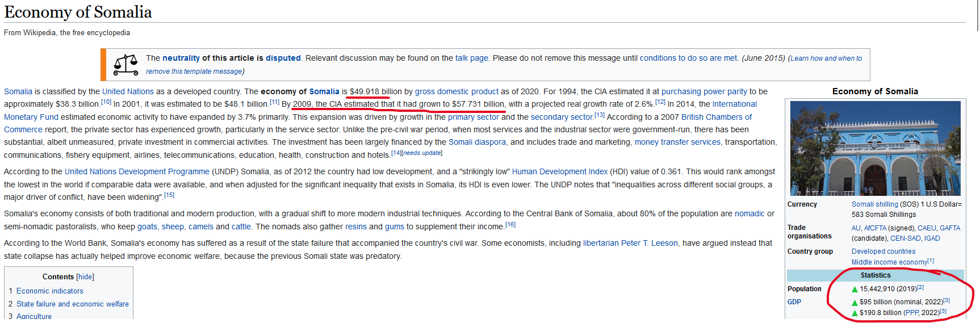Follow the United Nations link

click(128, 91)
